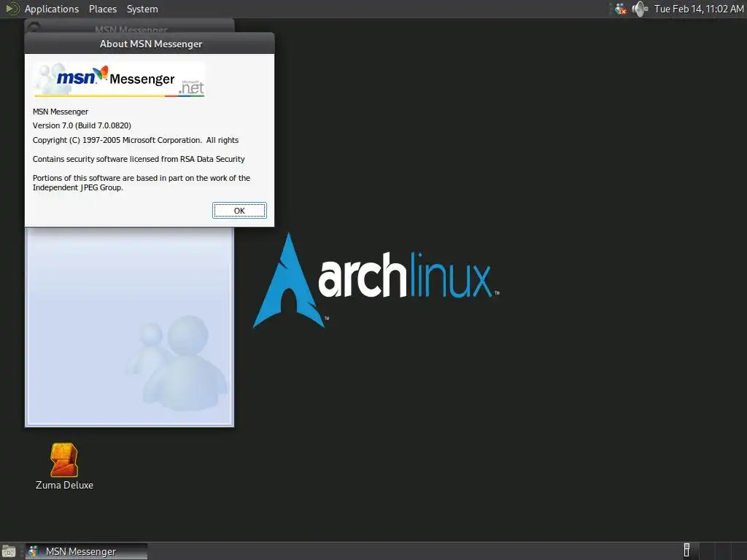Open the Applications menu
747x560 pixels.
(x=52, y=9)
